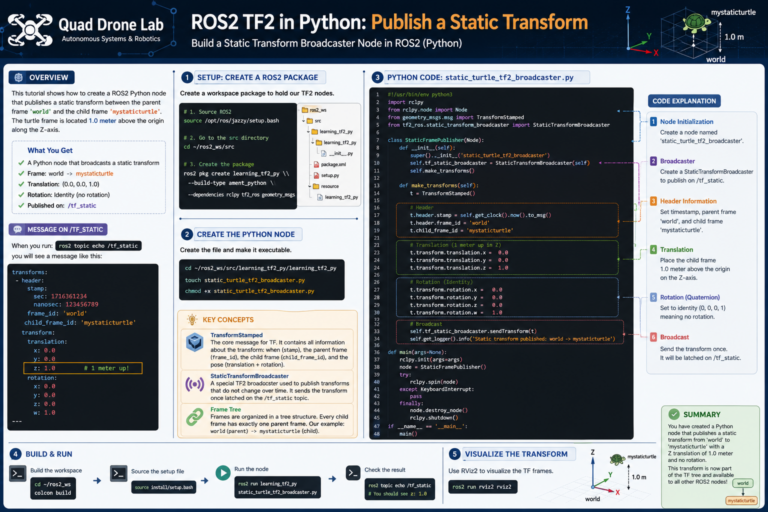Click the orange mystaticturtle box in the Summary panel
Image resolution: width=768 pixels, height=512 pixels.
[741, 500]
